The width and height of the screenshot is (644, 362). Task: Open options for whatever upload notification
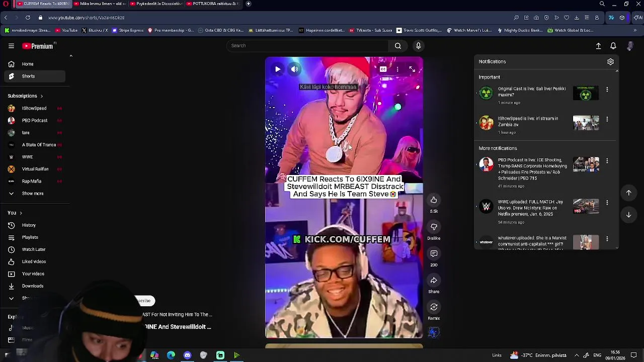607,239
